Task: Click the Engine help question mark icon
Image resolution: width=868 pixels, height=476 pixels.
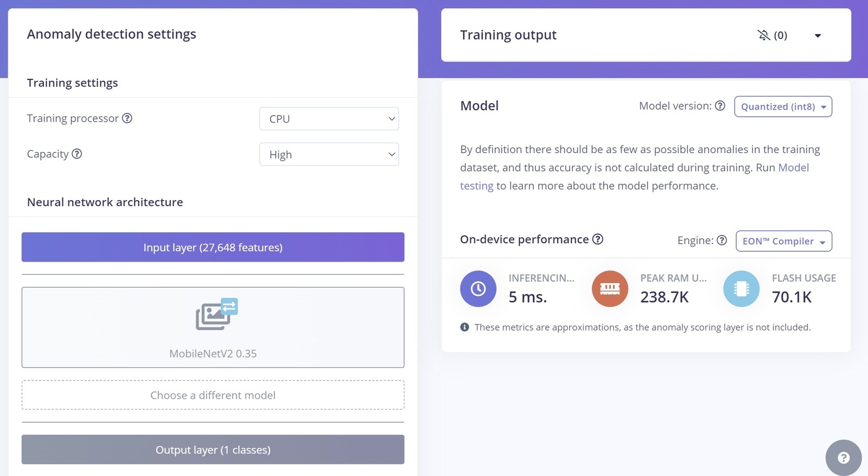Action: pos(722,240)
